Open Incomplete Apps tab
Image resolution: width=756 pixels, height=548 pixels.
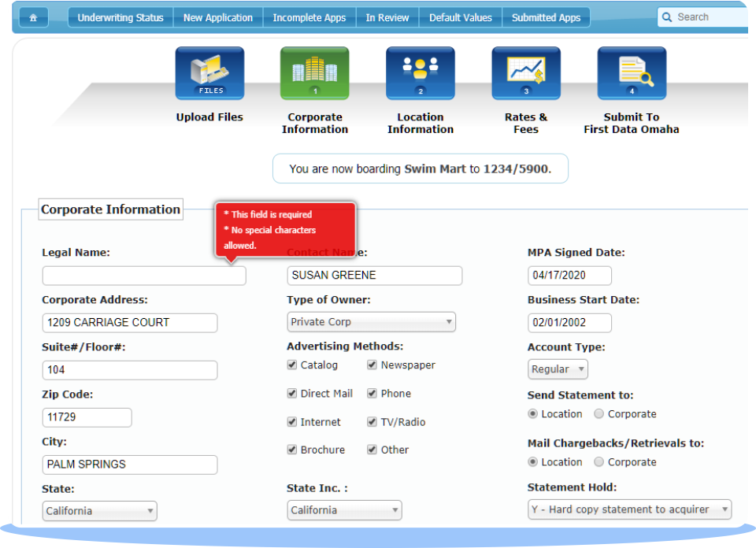pyautogui.click(x=309, y=18)
